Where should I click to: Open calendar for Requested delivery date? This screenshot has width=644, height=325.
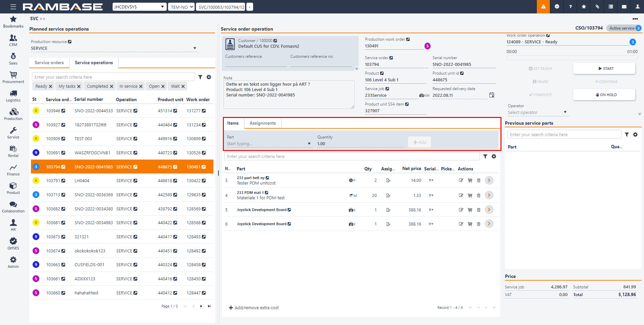tap(491, 95)
